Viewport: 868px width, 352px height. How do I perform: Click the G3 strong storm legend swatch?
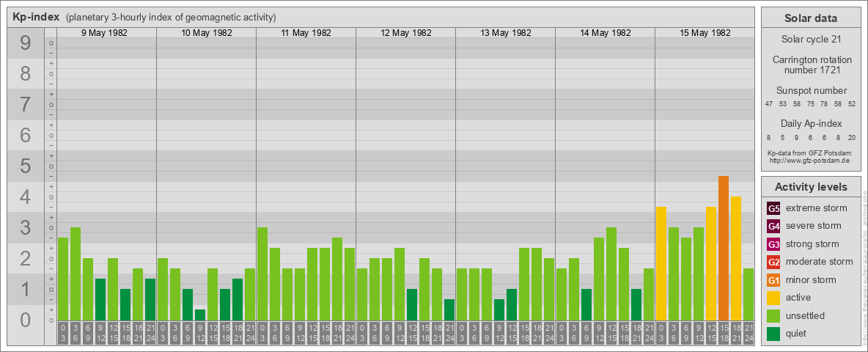tap(773, 244)
